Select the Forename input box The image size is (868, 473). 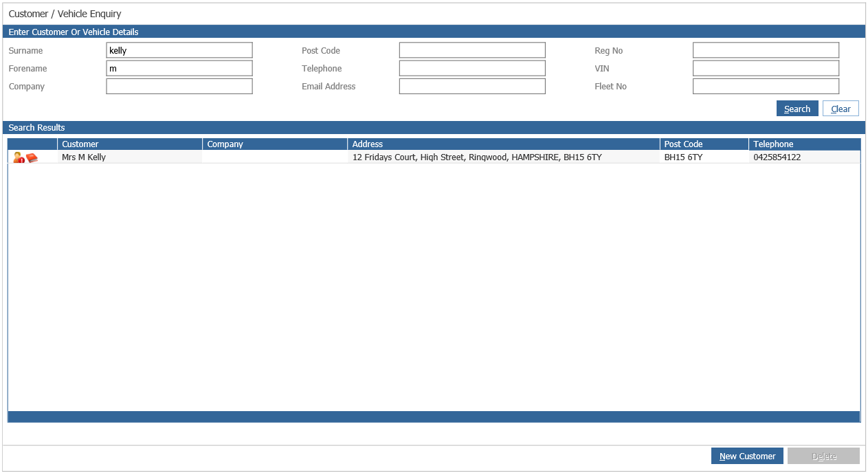(x=179, y=68)
